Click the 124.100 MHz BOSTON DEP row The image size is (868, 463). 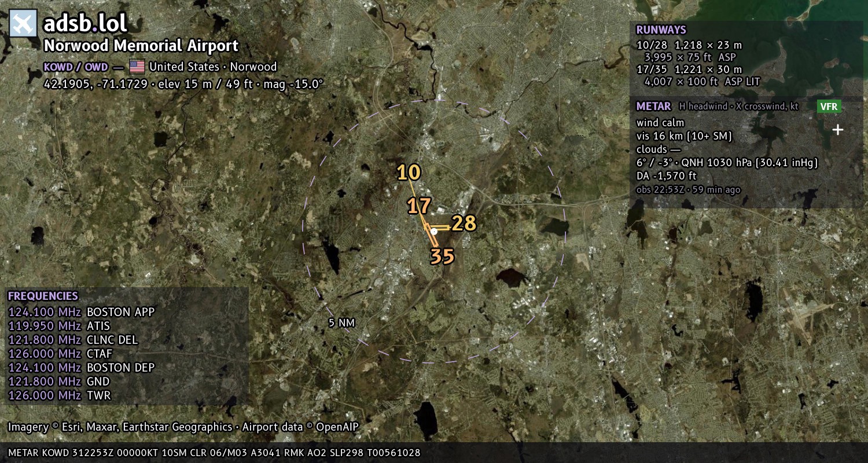pos(82,368)
